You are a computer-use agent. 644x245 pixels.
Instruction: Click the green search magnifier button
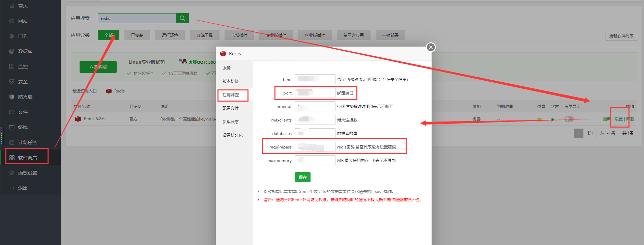[x=182, y=18]
